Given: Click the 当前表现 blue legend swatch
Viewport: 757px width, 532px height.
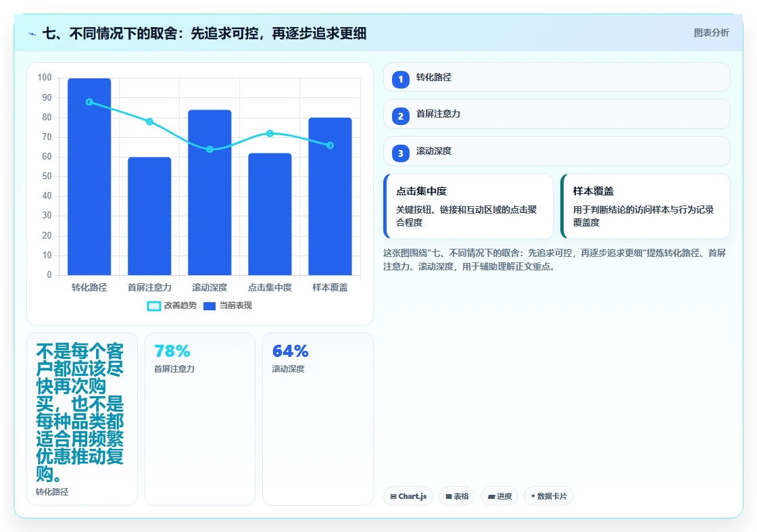Looking at the screenshot, I should point(210,306).
